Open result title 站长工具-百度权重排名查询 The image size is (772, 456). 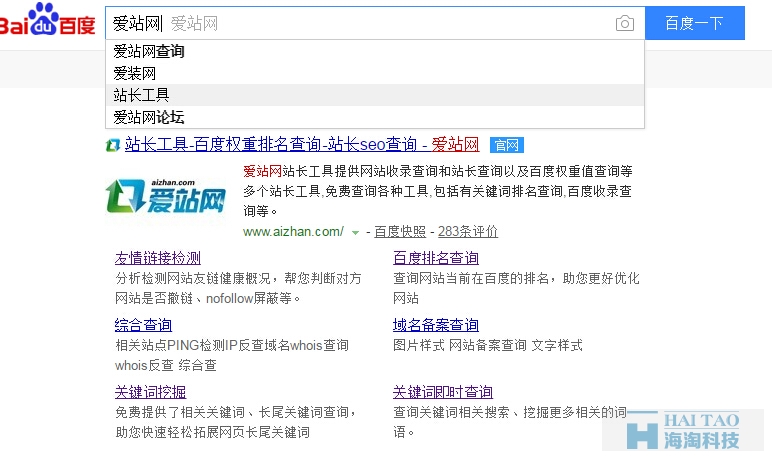(302, 144)
